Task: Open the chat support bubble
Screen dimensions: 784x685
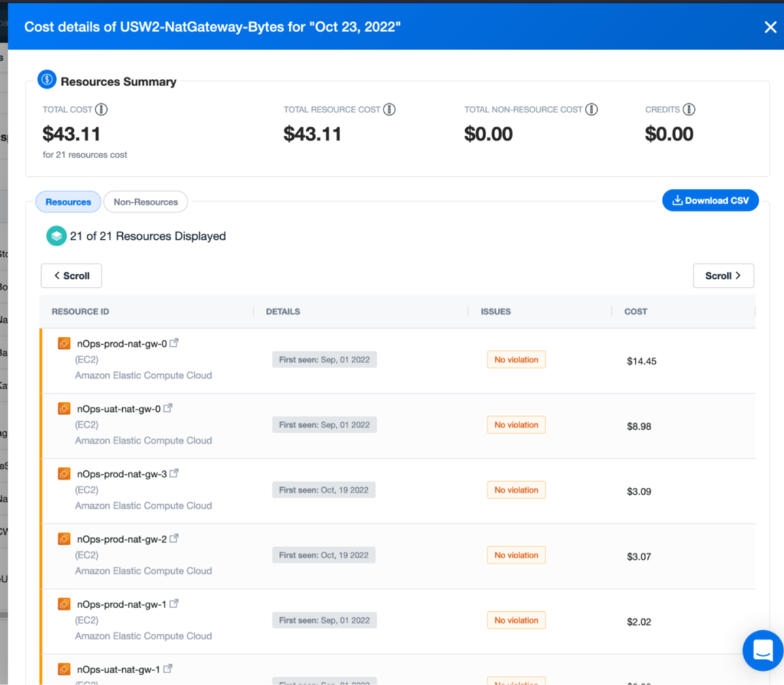Action: [762, 650]
